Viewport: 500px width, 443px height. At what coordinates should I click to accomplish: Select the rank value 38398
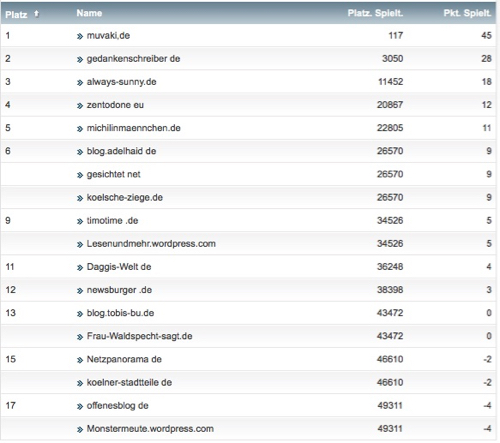click(390, 290)
